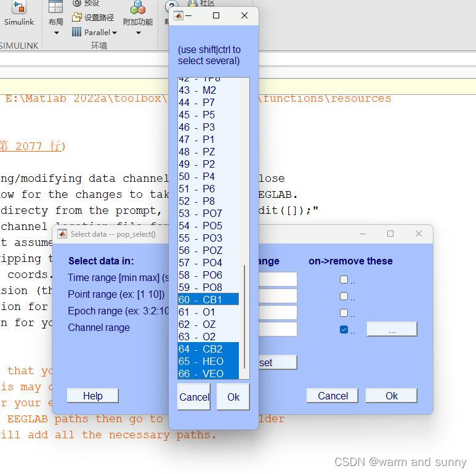Click Help in pop_select window
476x474 pixels.
pyautogui.click(x=92, y=396)
